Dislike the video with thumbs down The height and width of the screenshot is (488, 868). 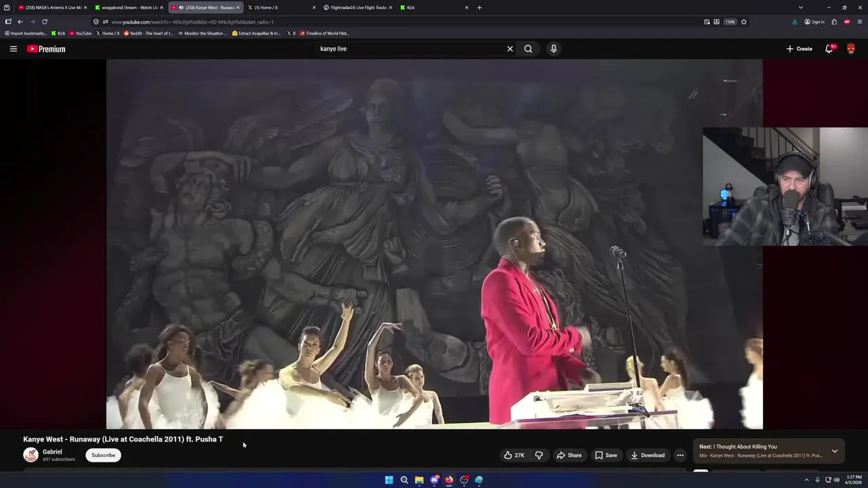539,455
